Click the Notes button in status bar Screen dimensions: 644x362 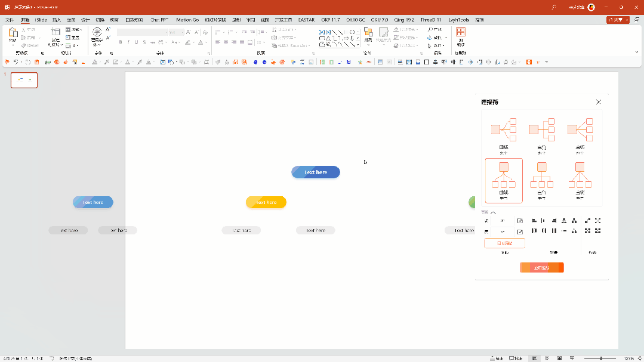pyautogui.click(x=497, y=358)
